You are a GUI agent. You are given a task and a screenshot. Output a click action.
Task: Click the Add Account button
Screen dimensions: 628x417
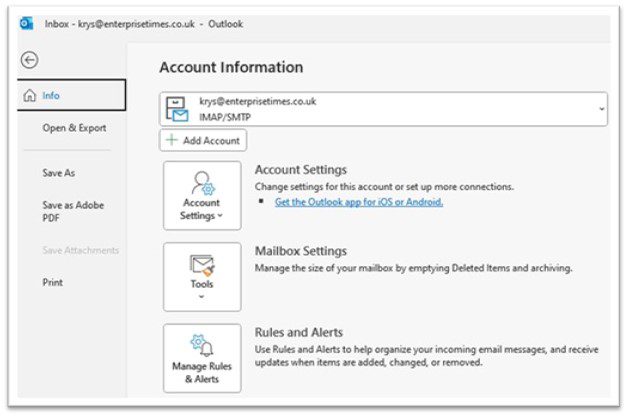(203, 140)
